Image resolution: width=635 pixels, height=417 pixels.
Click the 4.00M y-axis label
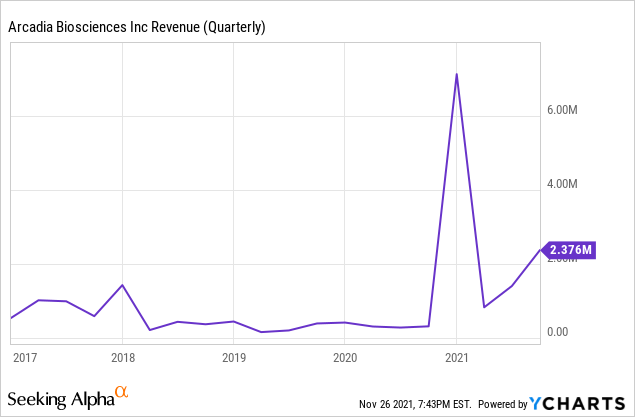point(562,184)
